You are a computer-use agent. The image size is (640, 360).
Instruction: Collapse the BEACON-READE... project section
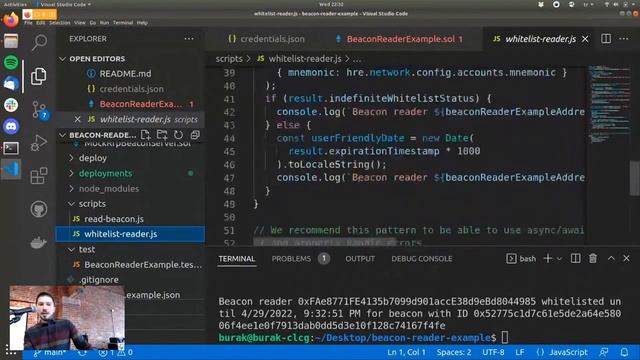[62, 135]
